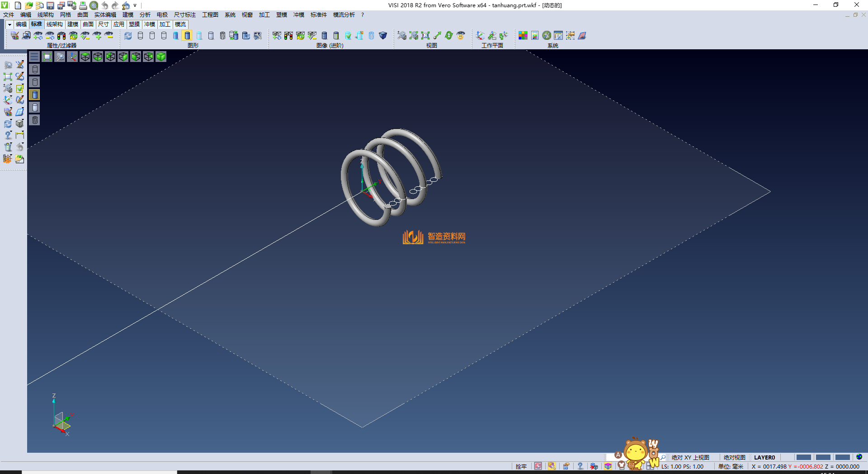The width and height of the screenshot is (868, 474).
Task: Click the traffic light filter icon
Action: (61, 36)
